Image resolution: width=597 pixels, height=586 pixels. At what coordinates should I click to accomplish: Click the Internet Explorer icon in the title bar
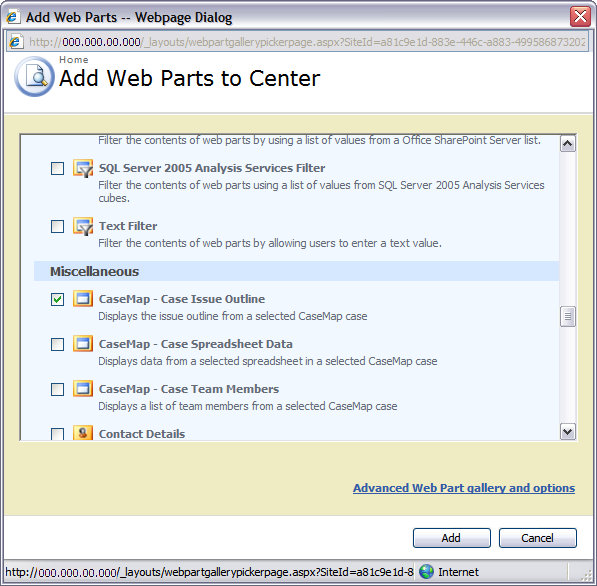coord(13,17)
